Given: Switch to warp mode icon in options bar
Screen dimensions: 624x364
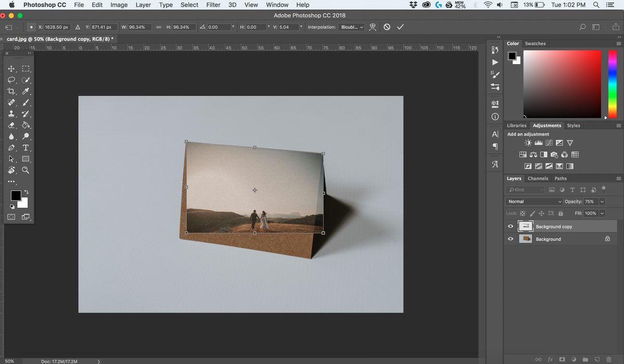Looking at the screenshot, I should coord(372,27).
